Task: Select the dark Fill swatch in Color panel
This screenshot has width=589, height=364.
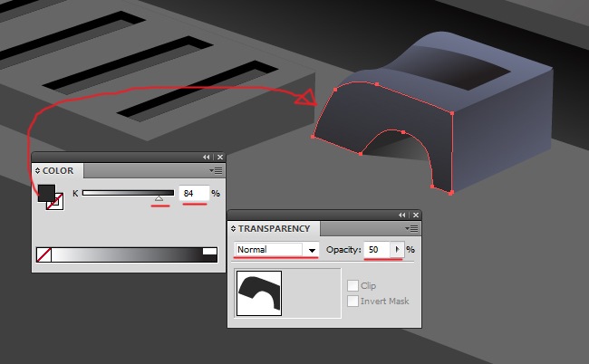Action: pyautogui.click(x=46, y=193)
